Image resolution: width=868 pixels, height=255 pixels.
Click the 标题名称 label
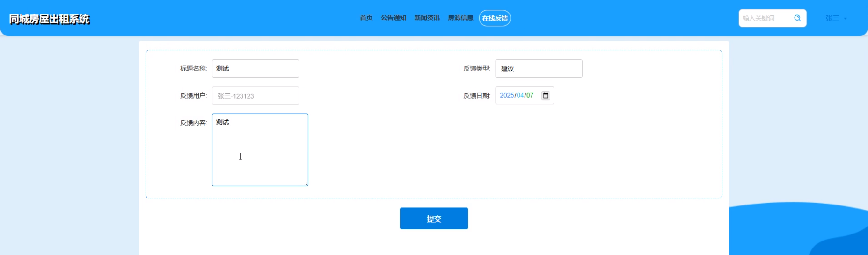[194, 69]
